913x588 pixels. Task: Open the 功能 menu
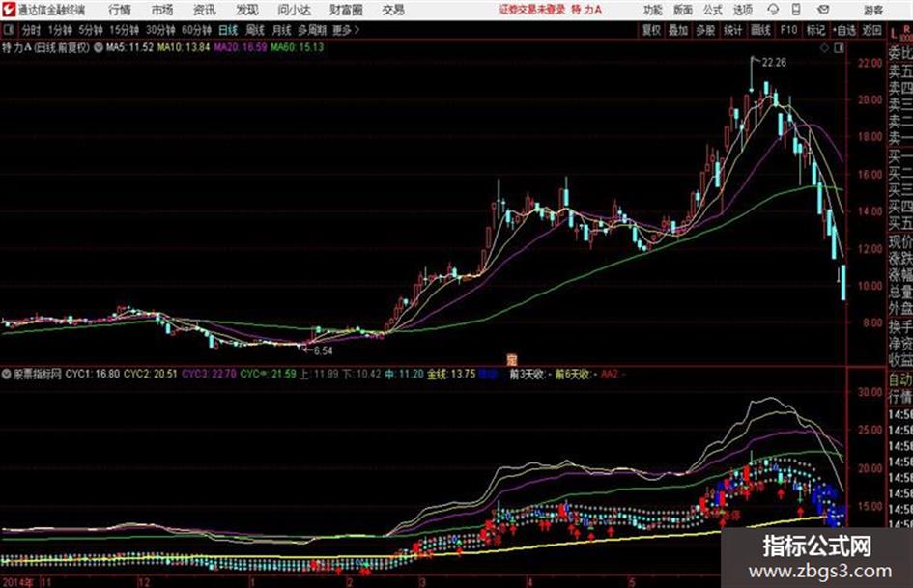(x=653, y=10)
